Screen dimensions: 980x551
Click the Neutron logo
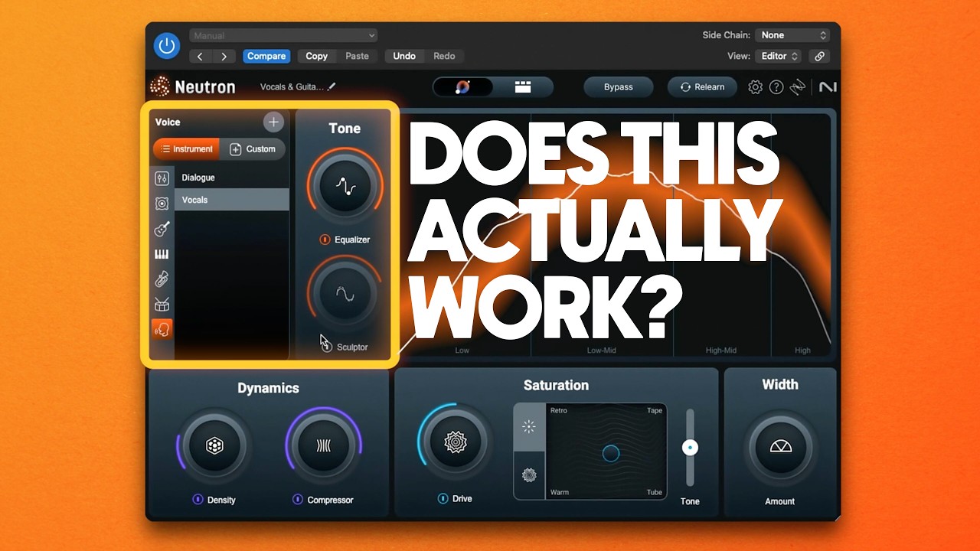coord(193,86)
